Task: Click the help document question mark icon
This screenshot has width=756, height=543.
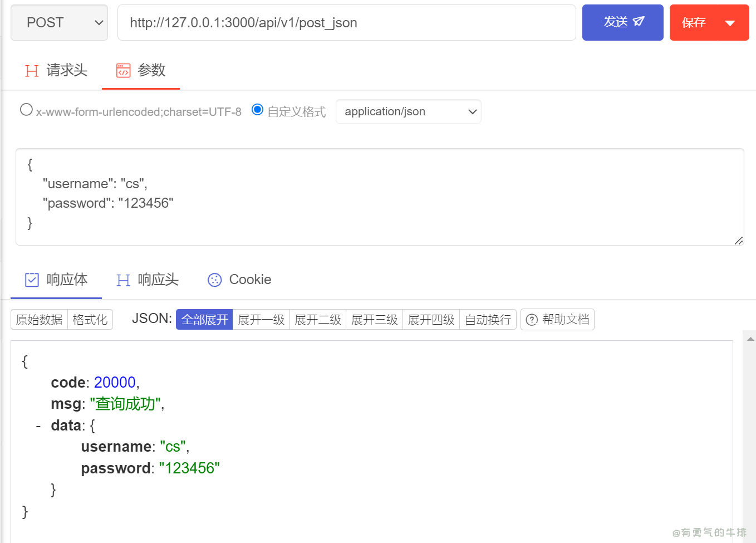Action: 532,320
